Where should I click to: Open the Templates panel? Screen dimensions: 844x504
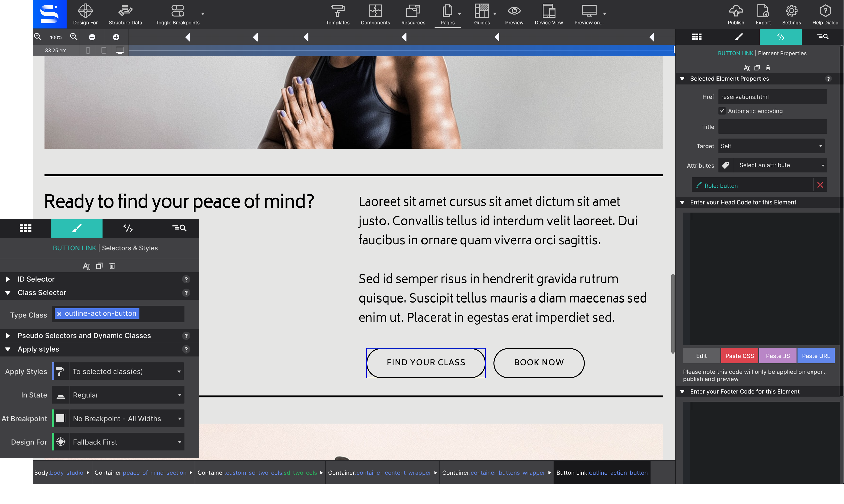click(x=337, y=14)
